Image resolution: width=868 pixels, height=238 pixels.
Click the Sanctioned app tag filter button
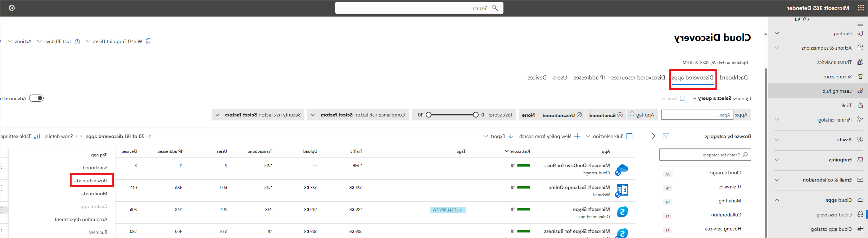tap(606, 115)
